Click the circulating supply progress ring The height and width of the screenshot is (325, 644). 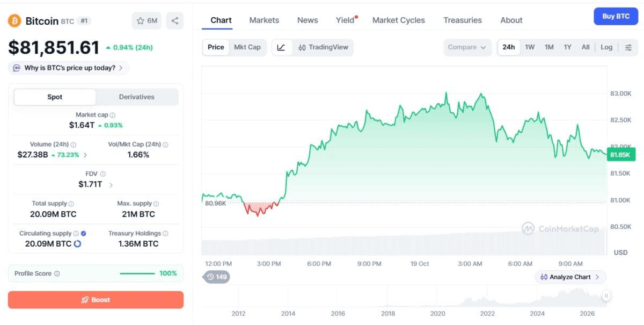[x=77, y=244]
